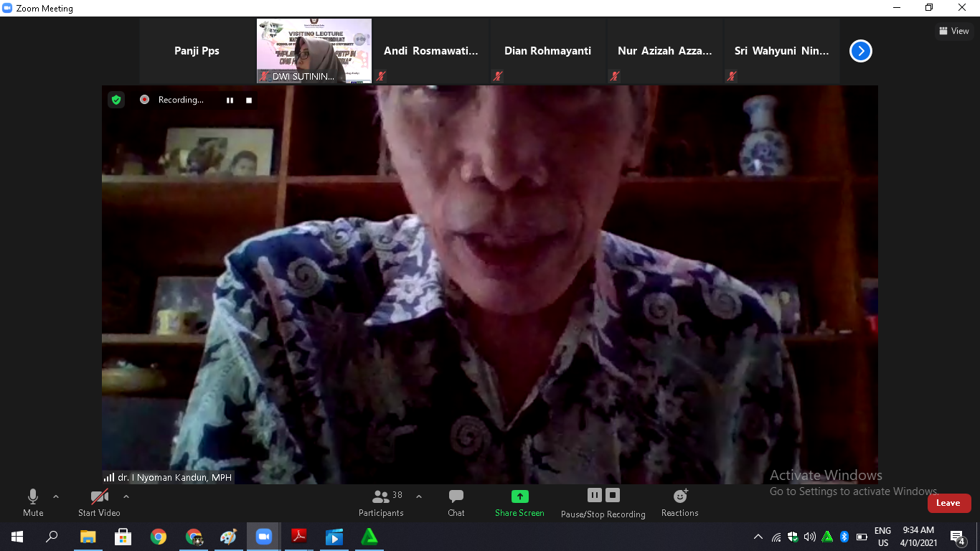This screenshot has width=980, height=551.
Task: Open Paint from the taskbar
Action: point(228,537)
